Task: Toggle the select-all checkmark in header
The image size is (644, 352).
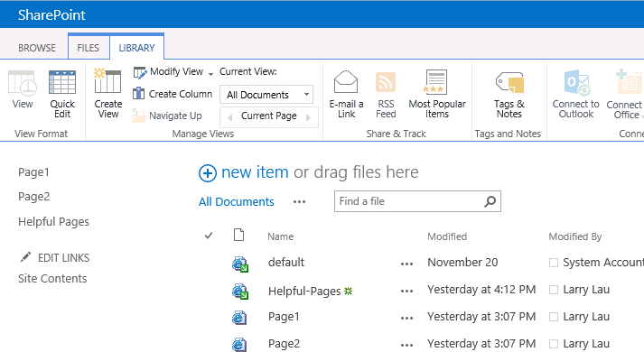Action: pyautogui.click(x=209, y=236)
